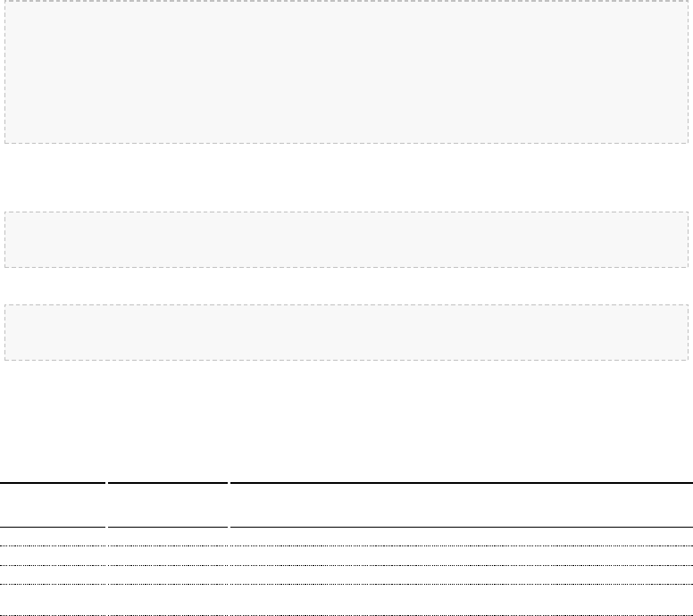Click the middle gray dashed code box
The height and width of the screenshot is (616, 693).
tap(346, 239)
